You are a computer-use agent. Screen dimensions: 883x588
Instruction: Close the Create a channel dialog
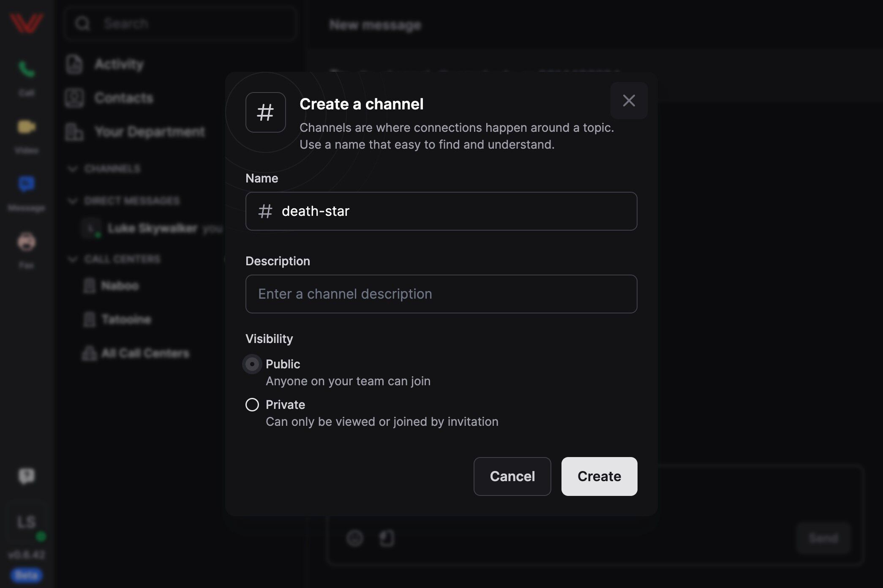point(629,101)
